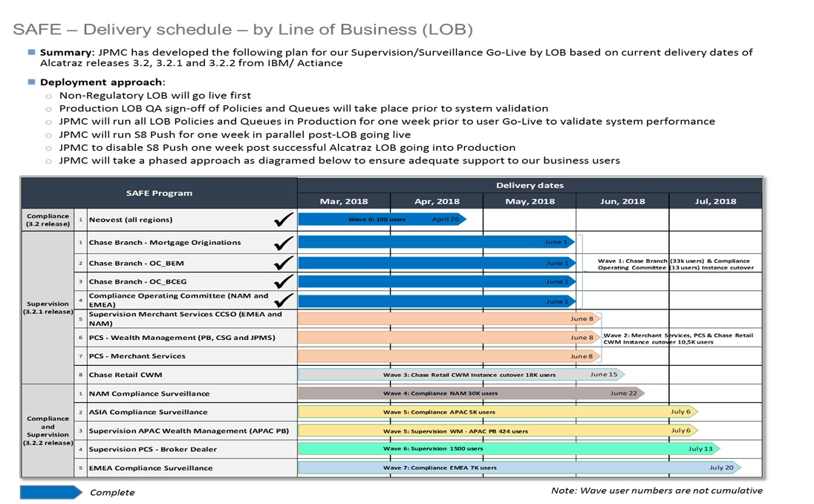Select the Mar, 2018 column header

[343, 201]
